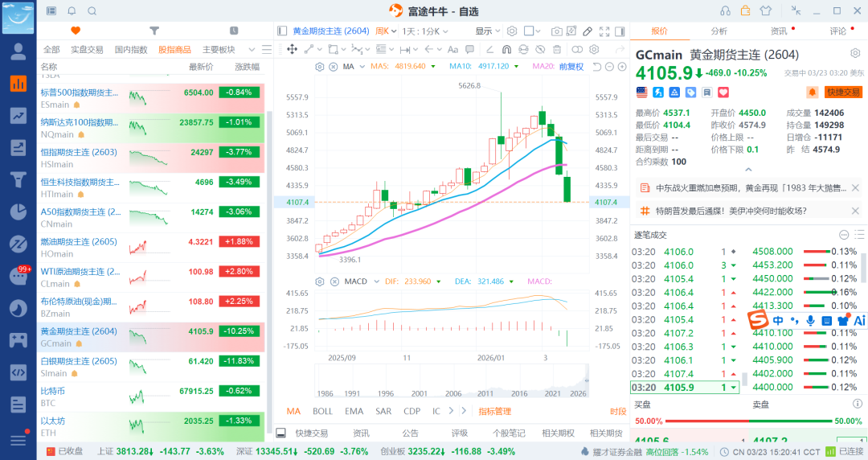Open the 1天:1分K dropdown
Image resolution: width=868 pixels, height=460 pixels.
[424, 31]
